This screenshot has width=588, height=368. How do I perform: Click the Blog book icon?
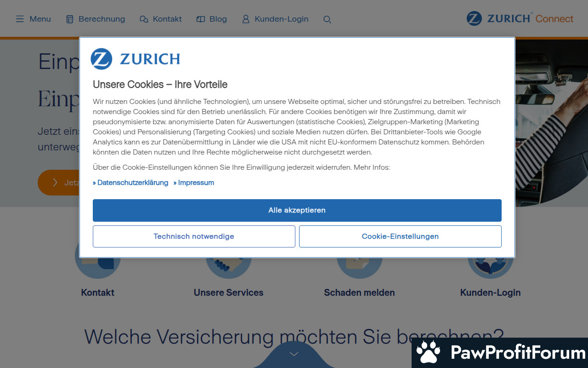pyautogui.click(x=201, y=19)
